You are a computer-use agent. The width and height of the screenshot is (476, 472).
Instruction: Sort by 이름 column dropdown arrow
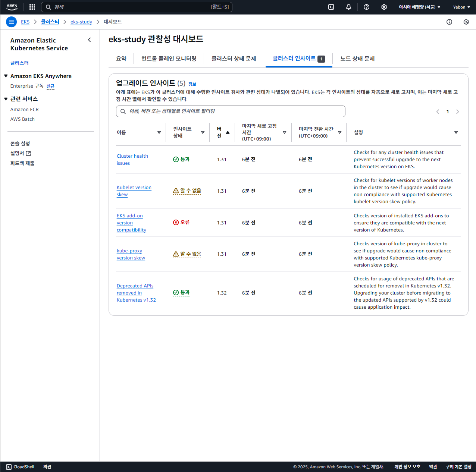click(x=159, y=132)
